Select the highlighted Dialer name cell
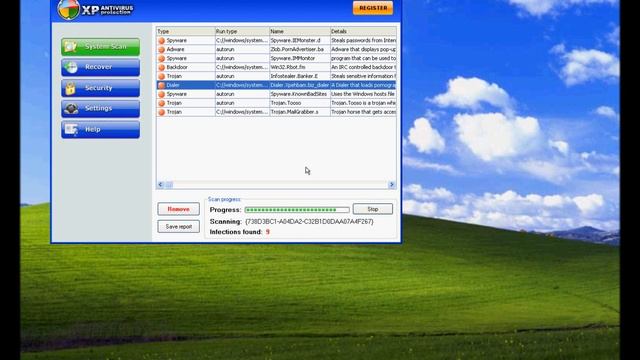 pyautogui.click(x=300, y=85)
